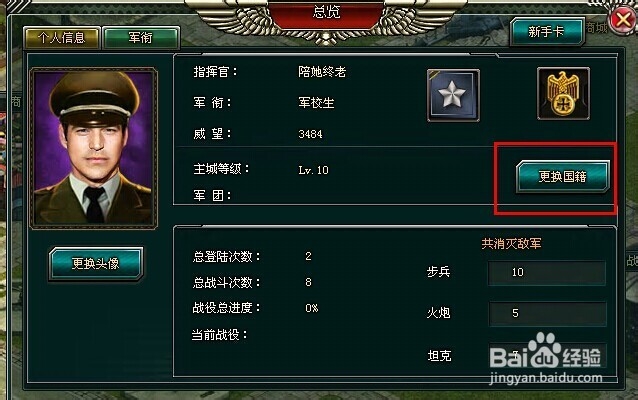The width and height of the screenshot is (638, 400).
Task: Click the prestige value 3484
Action: 310,134
